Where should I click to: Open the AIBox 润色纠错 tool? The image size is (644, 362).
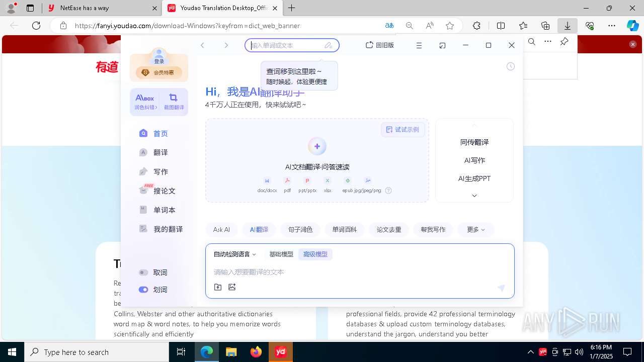coord(145,102)
